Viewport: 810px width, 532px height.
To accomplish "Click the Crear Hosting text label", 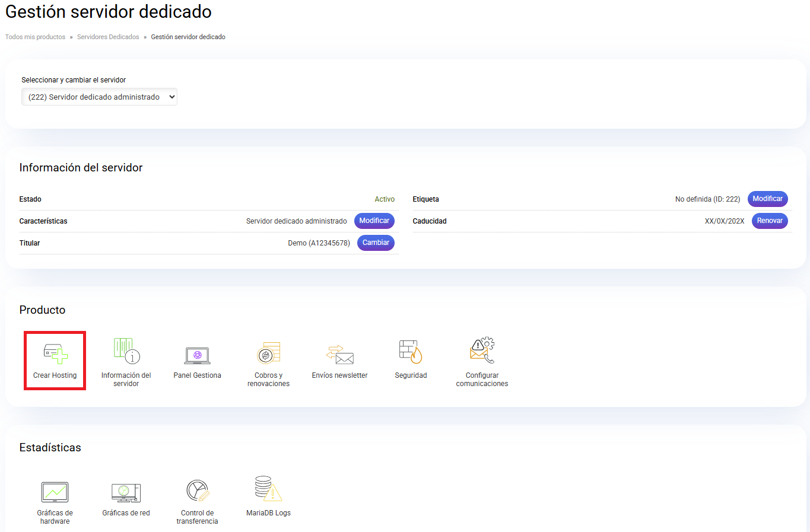I will tap(55, 375).
